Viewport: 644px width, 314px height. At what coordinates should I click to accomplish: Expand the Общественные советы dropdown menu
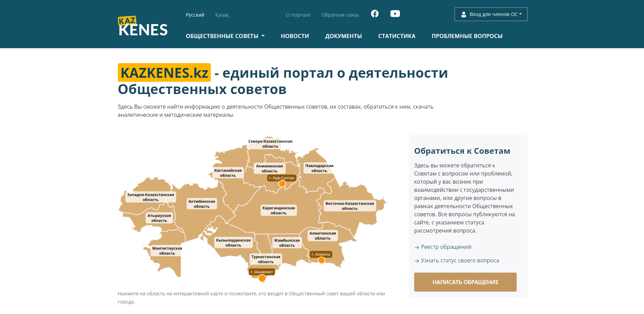[x=225, y=36]
